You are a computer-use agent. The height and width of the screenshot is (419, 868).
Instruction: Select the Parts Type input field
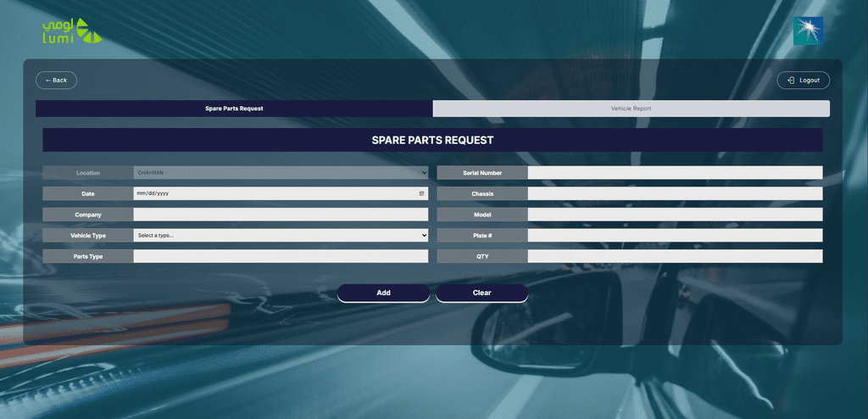281,256
